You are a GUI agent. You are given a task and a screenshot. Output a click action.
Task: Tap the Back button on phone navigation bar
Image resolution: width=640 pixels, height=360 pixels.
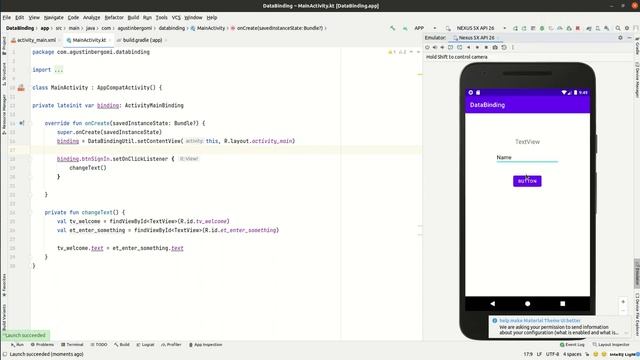coord(493,304)
